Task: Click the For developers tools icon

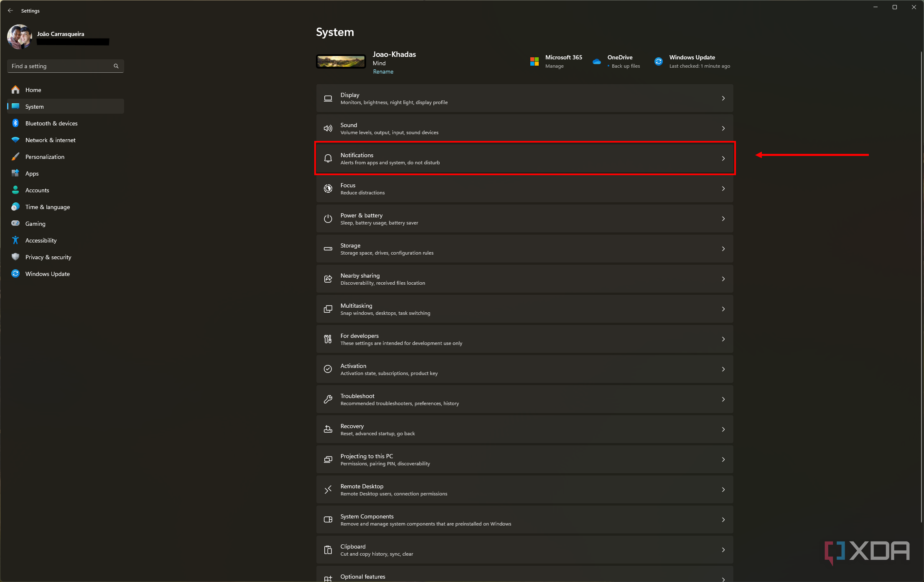Action: pyautogui.click(x=328, y=339)
